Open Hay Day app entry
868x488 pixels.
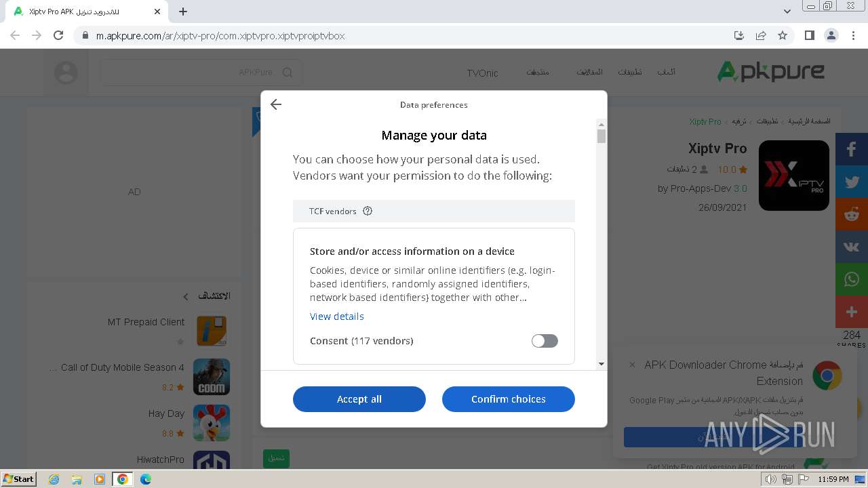point(189,423)
